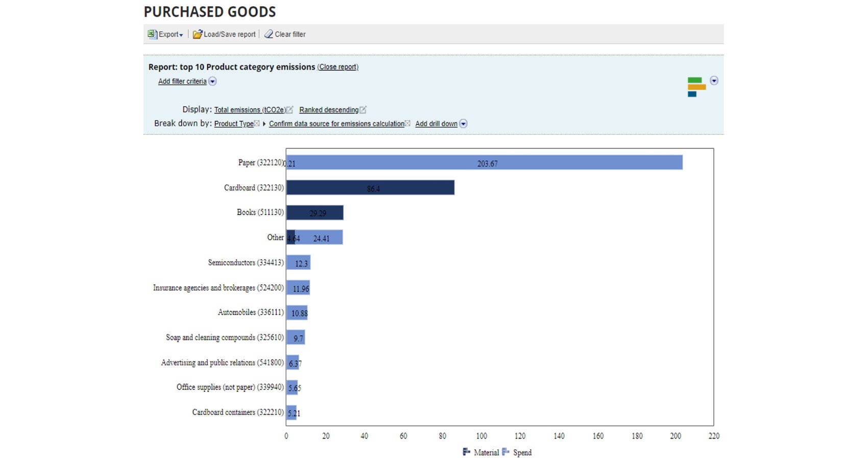Remove the Product Type breakdown via its X icon
The width and height of the screenshot is (868, 460).
tap(257, 124)
